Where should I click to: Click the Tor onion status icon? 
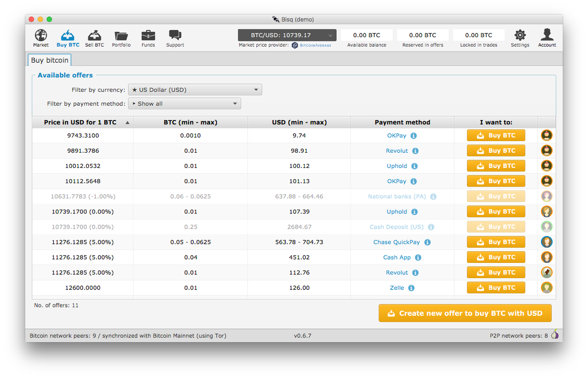tap(555, 335)
